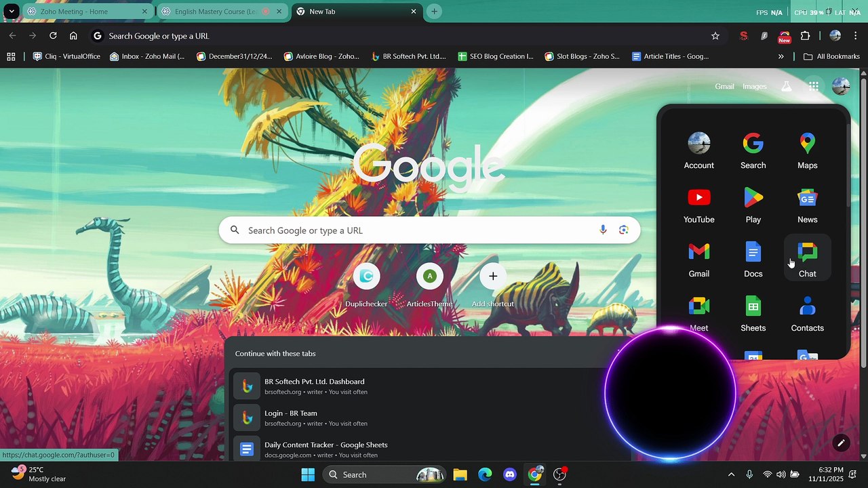Open the Slot Blogs - Zoho bookmark

pyautogui.click(x=583, y=56)
